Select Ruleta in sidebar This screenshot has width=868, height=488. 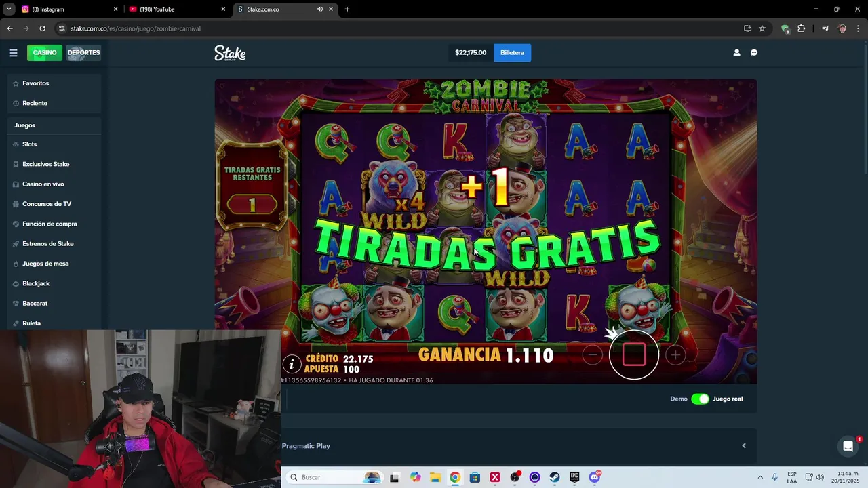click(54, 323)
